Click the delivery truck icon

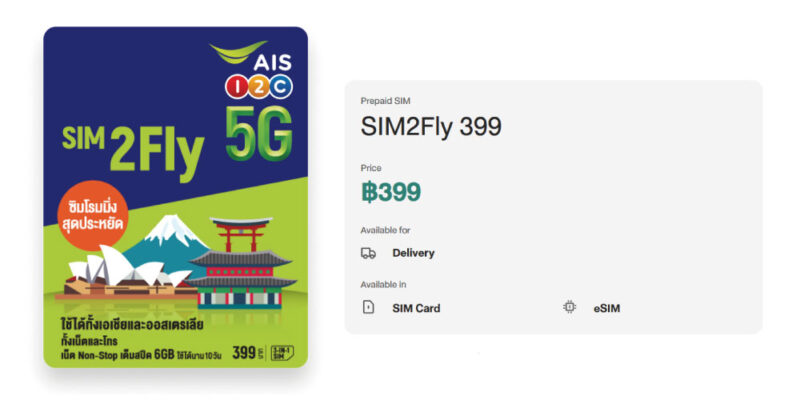tap(368, 253)
